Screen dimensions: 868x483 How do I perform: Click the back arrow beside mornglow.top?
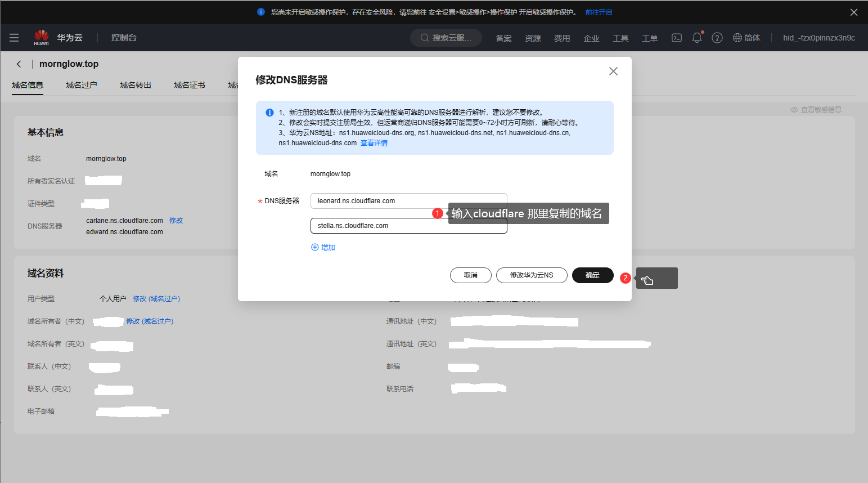pyautogui.click(x=19, y=64)
